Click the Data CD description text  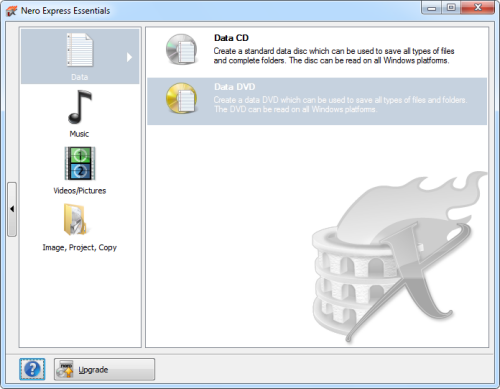click(x=334, y=56)
